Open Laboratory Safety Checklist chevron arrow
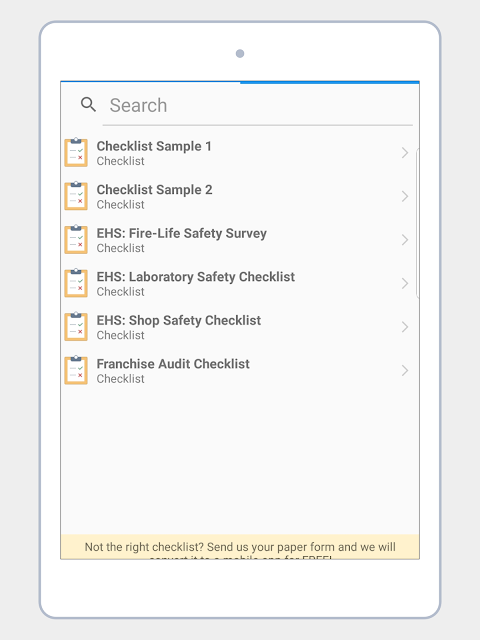Image resolution: width=480 pixels, height=640 pixels. point(404,283)
